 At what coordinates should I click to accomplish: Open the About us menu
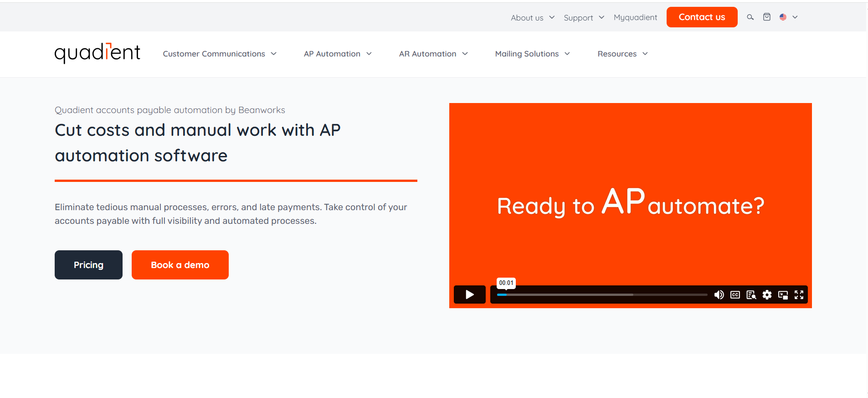pyautogui.click(x=527, y=18)
